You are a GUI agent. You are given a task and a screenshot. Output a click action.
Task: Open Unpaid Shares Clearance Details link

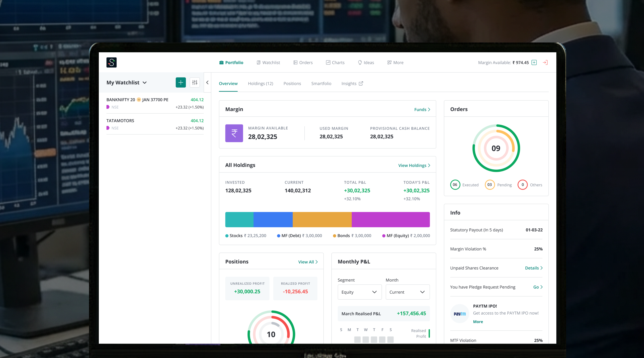534,268
